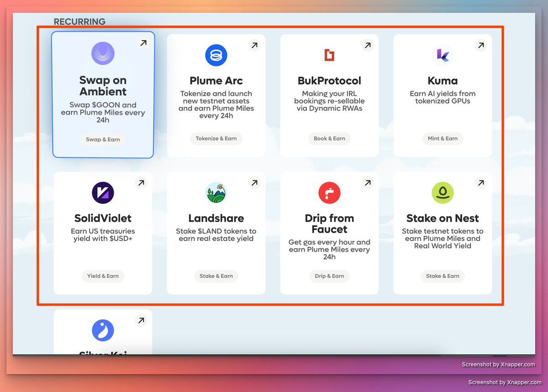Click description 'Tokenize and launch new testnet assets'
This screenshot has width=548, height=392.
coord(216,105)
